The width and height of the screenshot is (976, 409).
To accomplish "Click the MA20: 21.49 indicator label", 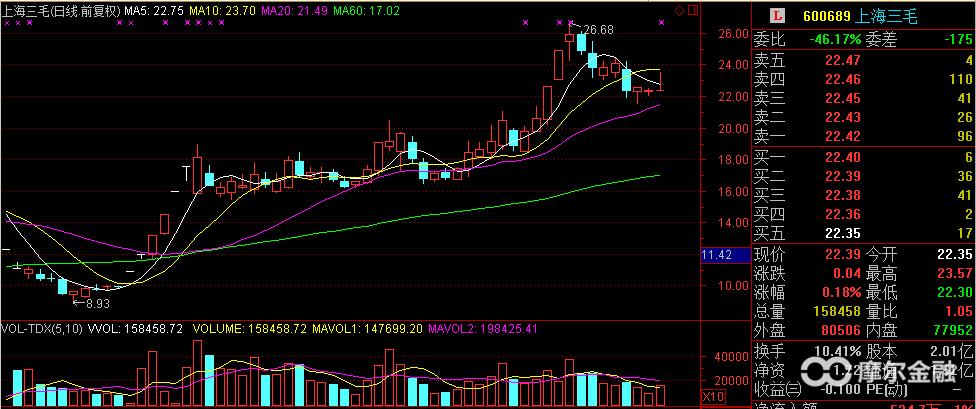I will 294,11.
